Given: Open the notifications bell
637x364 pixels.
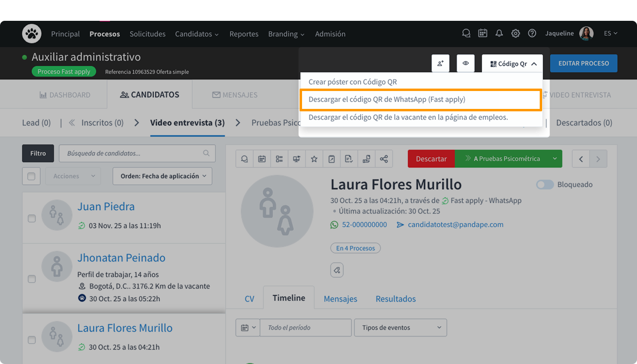Looking at the screenshot, I should (499, 33).
